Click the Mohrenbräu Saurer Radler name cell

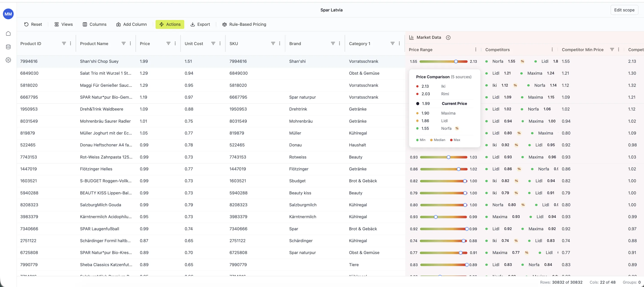pos(105,121)
